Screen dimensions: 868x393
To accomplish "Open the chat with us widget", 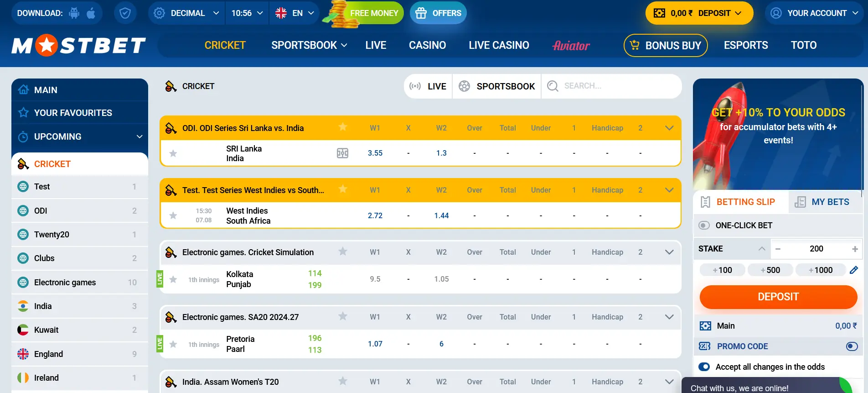I will pyautogui.click(x=766, y=386).
